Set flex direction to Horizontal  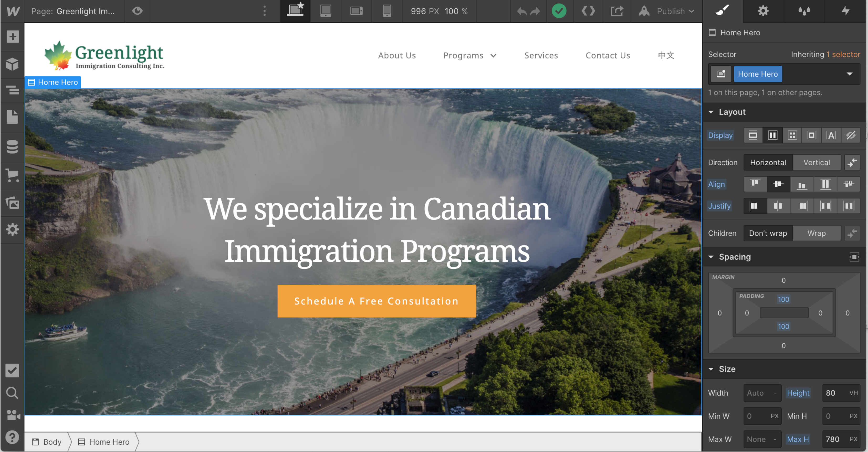768,162
